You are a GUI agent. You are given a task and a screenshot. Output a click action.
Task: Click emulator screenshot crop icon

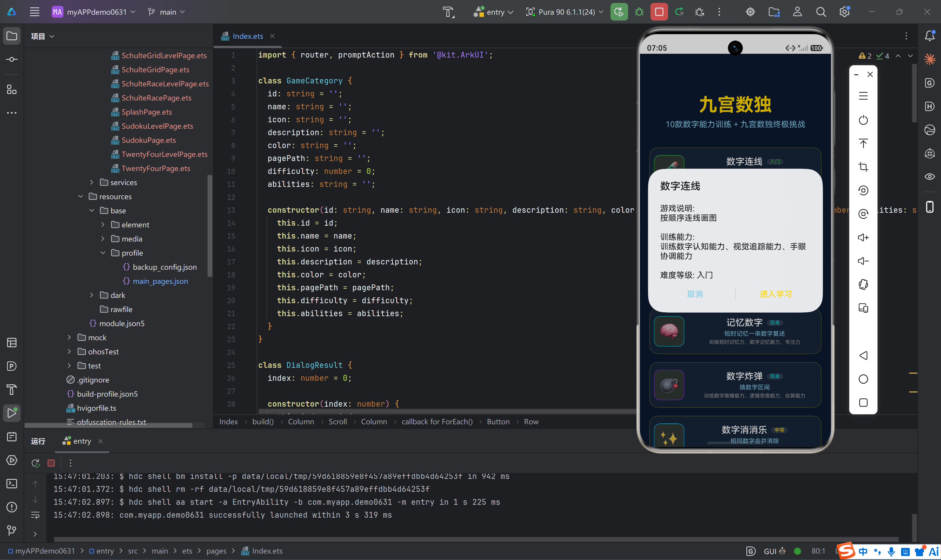pos(863,167)
